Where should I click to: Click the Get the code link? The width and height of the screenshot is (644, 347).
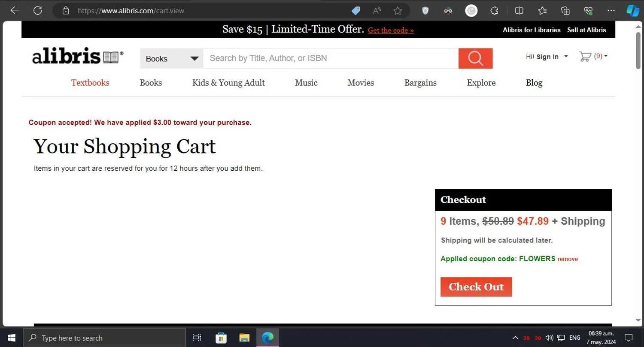click(x=391, y=30)
